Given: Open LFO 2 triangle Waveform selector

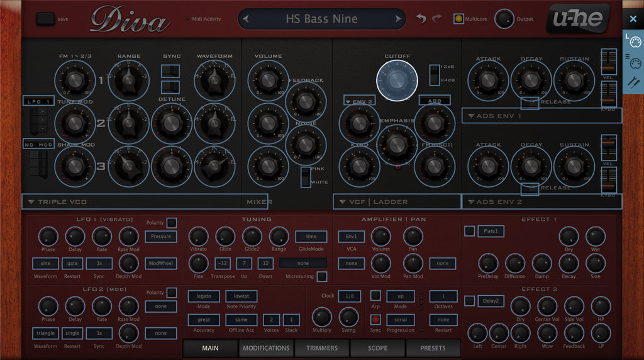Looking at the screenshot, I should (x=45, y=334).
